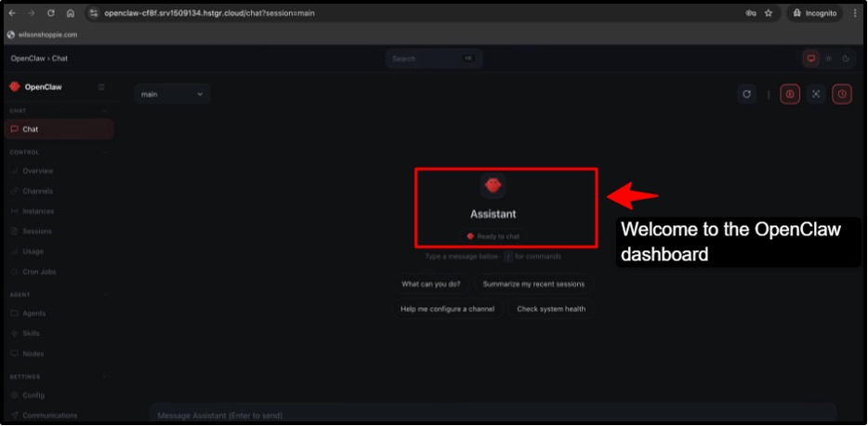Screen dimensions: 868x426
Task: Go forward with the browser forward arrow
Action: click(31, 13)
